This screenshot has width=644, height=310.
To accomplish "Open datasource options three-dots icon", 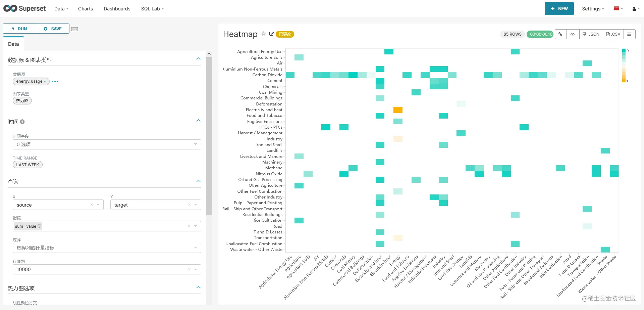I will (x=55, y=82).
